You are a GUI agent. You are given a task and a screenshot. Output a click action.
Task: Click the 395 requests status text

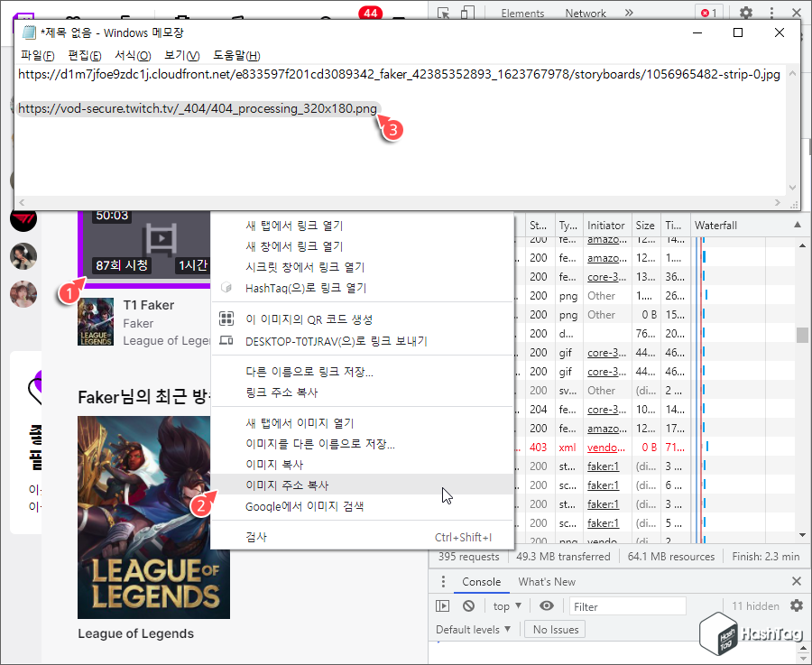click(468, 556)
